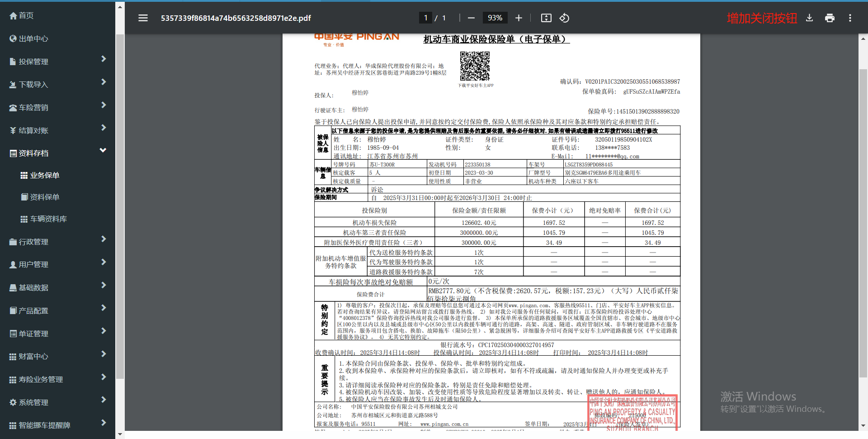Download the PDF file
Image resolution: width=868 pixels, height=439 pixels.
809,18
